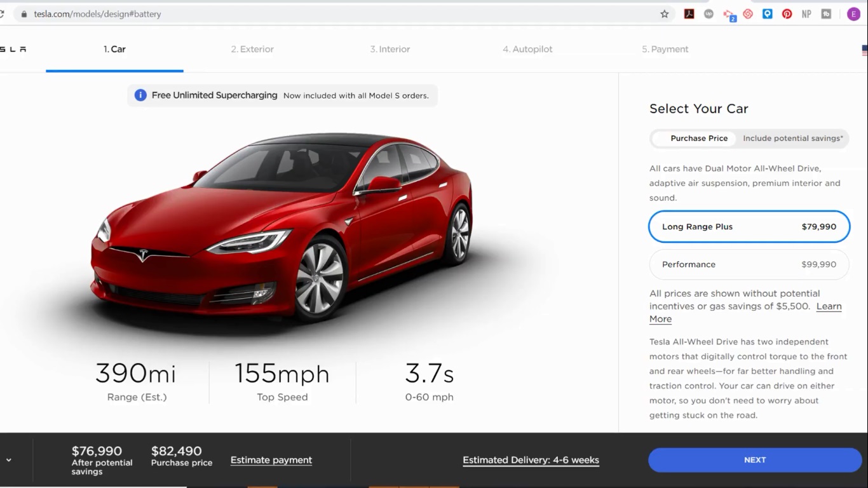
Task: Bookmark this page with the star icon
Action: point(665,14)
